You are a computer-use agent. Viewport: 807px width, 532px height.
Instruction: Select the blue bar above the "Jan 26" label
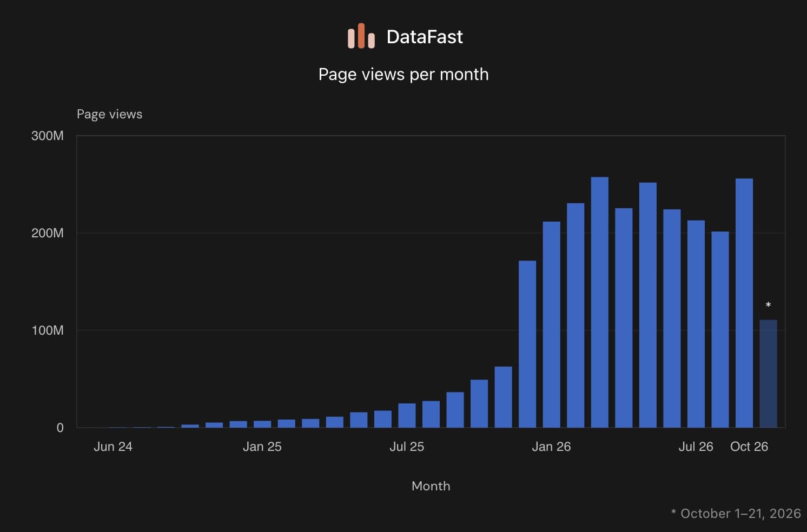point(551,324)
